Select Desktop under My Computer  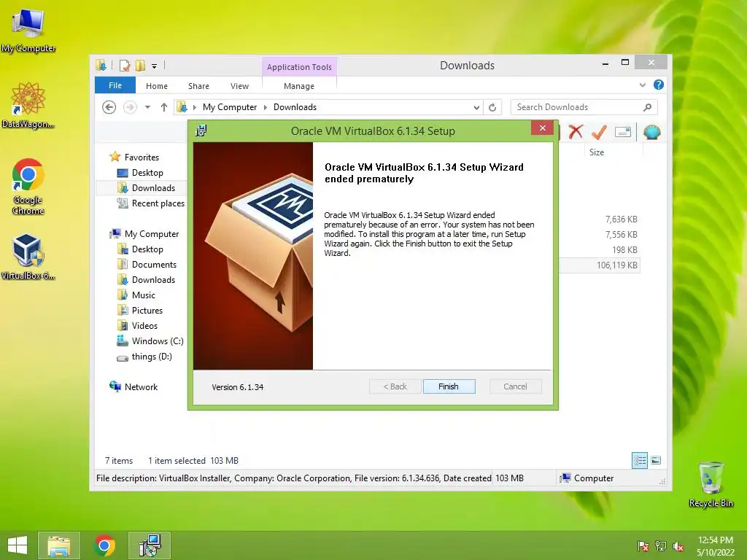tap(147, 249)
